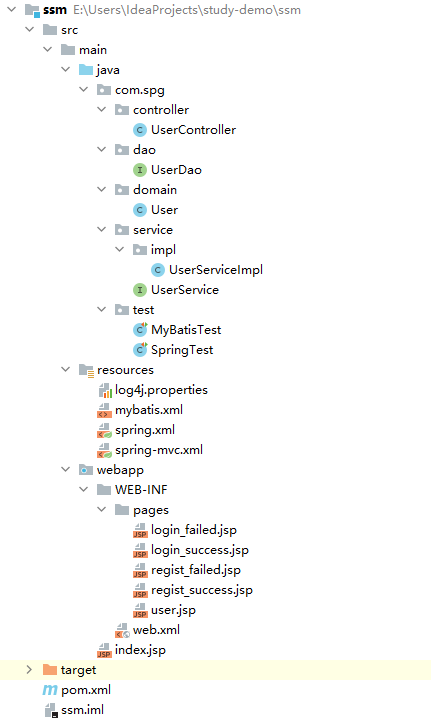Click the SpringTest runnable class icon
Screen dimensions: 431x721
point(140,350)
